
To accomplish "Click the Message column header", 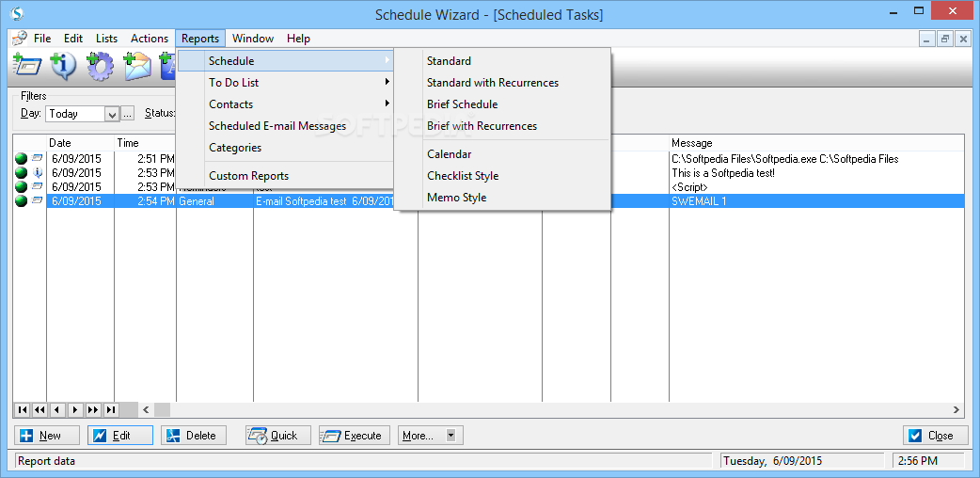I will (x=816, y=143).
